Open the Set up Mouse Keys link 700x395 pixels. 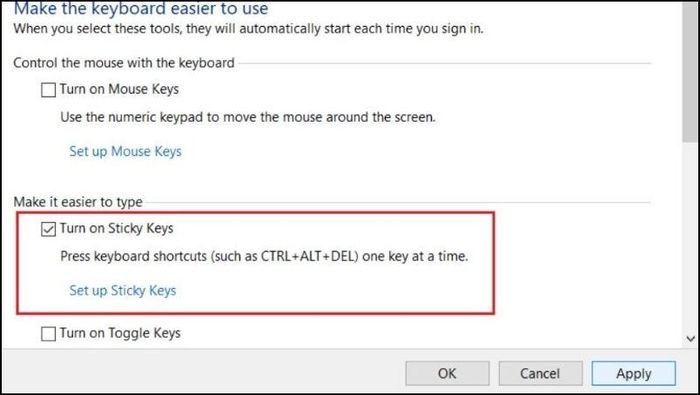[x=125, y=151]
